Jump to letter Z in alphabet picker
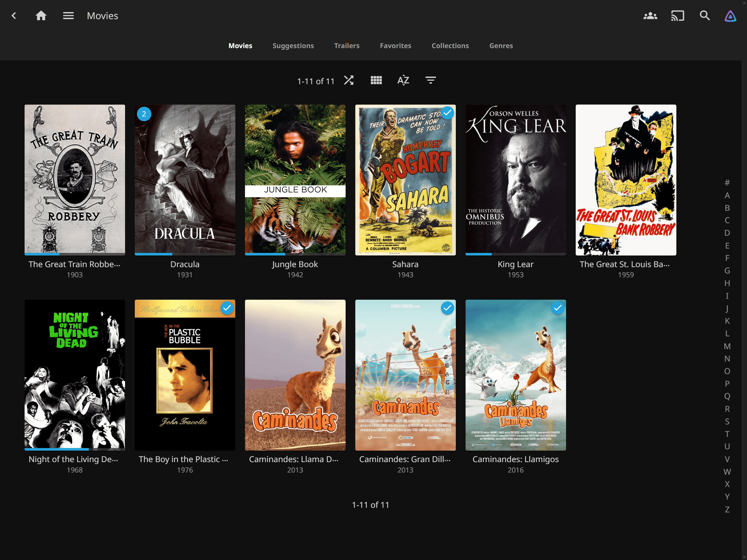Screen dimensions: 747x560 727,509
